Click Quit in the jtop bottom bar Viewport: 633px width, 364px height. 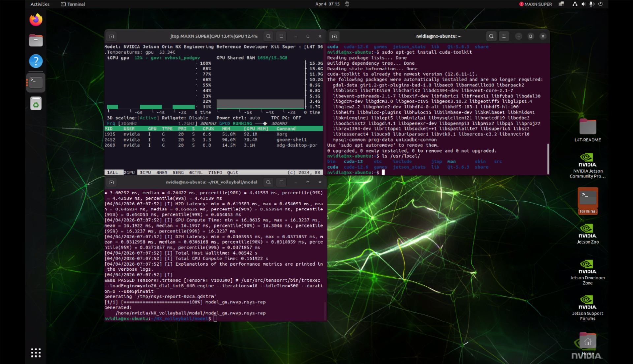coord(232,173)
